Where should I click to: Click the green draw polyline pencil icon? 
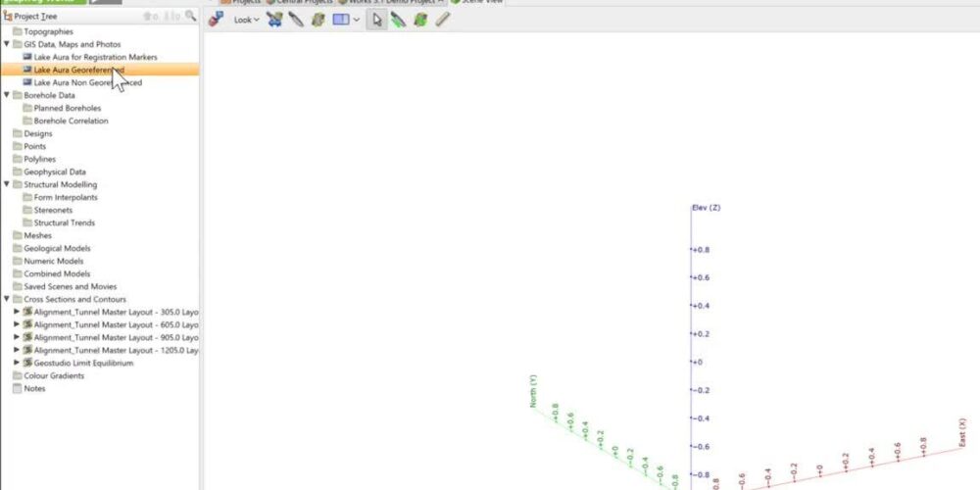tap(399, 20)
